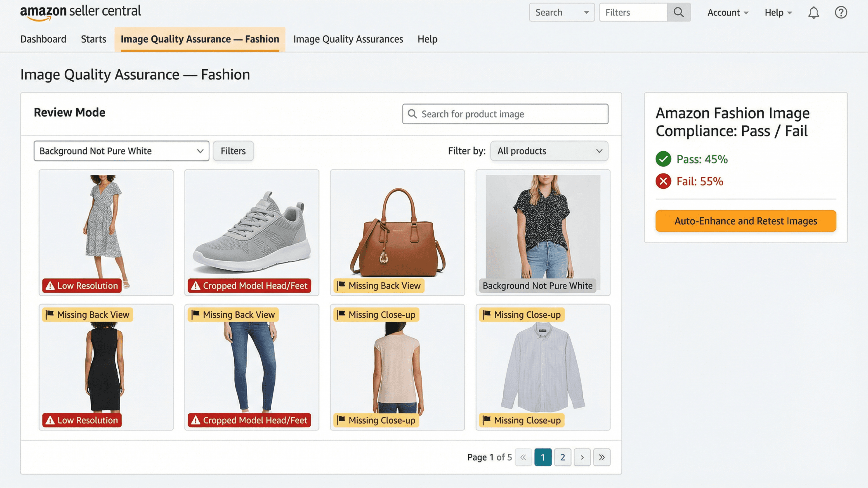The width and height of the screenshot is (868, 488).
Task: Click the Filters button in Review Mode
Action: [233, 151]
